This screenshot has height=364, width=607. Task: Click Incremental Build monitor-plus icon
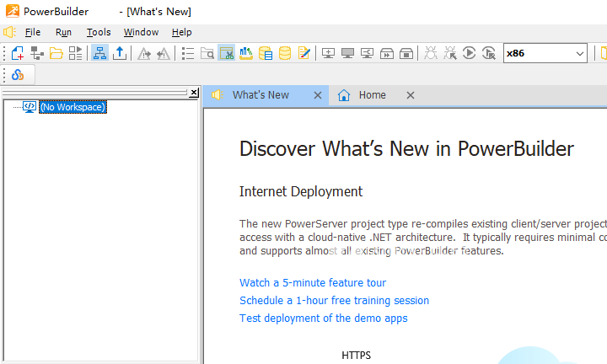pyautogui.click(x=328, y=53)
